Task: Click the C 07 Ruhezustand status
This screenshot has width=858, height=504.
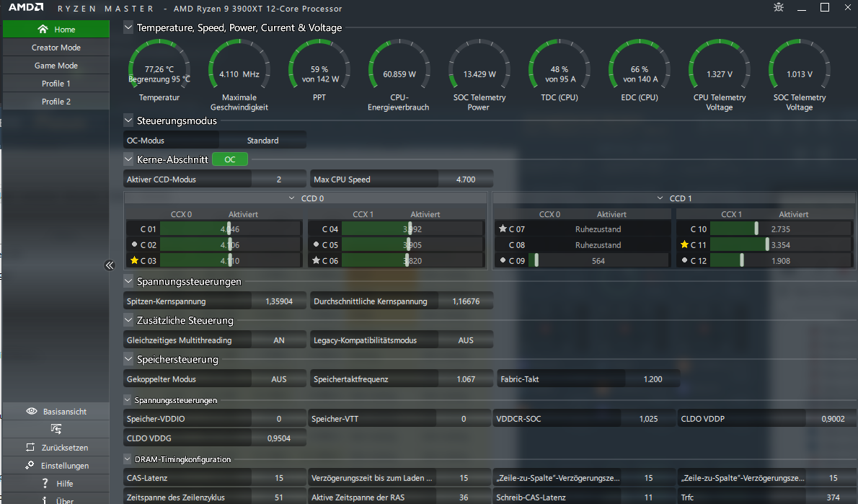Action: click(x=598, y=229)
